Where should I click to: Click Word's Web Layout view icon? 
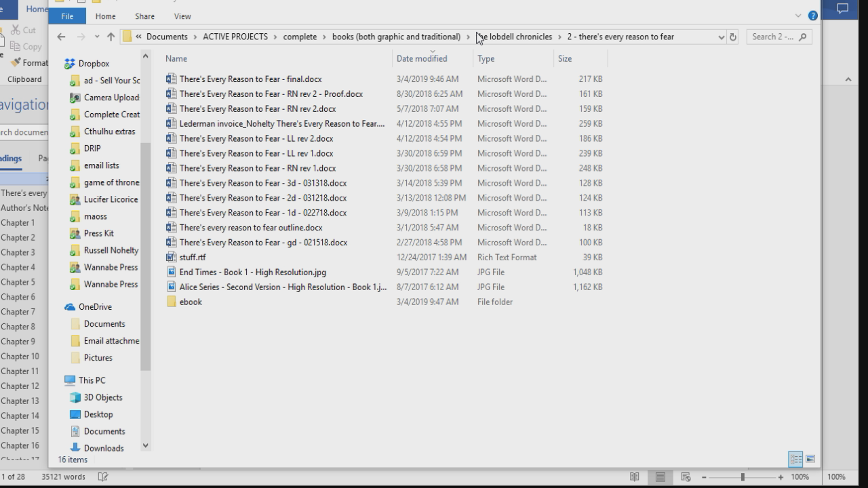pyautogui.click(x=686, y=477)
